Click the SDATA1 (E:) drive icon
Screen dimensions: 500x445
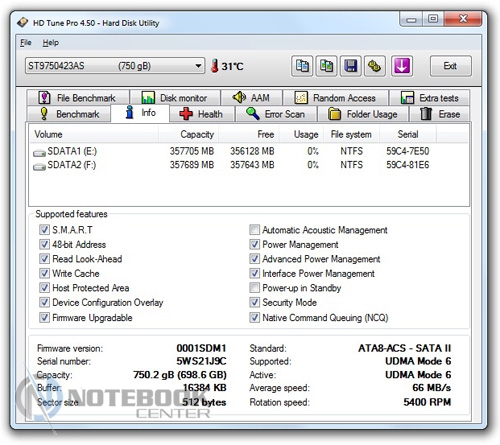coord(39,153)
